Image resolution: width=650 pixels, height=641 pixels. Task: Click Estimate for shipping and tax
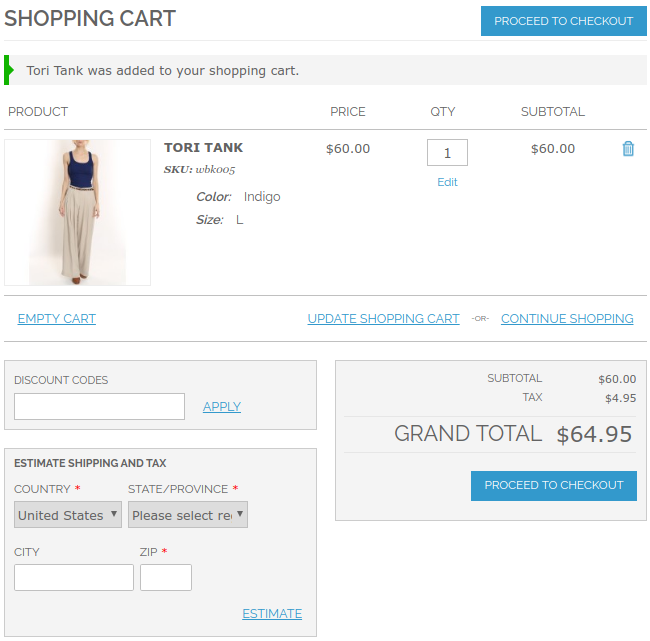(272, 614)
